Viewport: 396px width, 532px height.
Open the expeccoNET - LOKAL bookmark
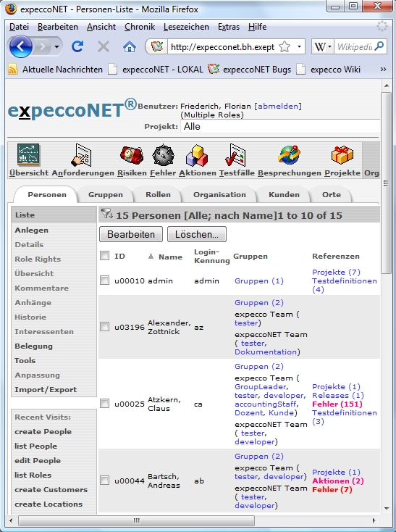pos(156,70)
